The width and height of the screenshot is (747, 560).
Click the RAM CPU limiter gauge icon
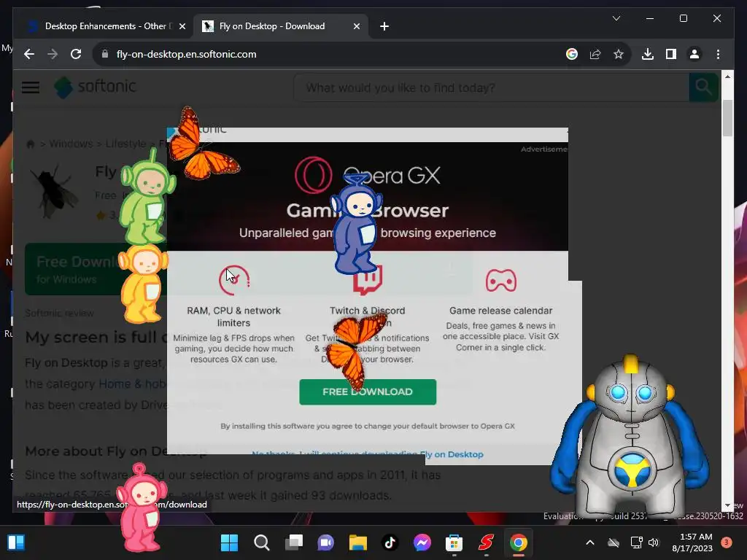click(x=234, y=280)
